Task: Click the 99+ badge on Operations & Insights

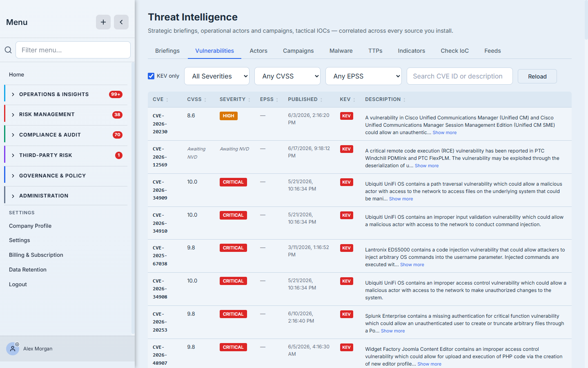Action: (116, 94)
